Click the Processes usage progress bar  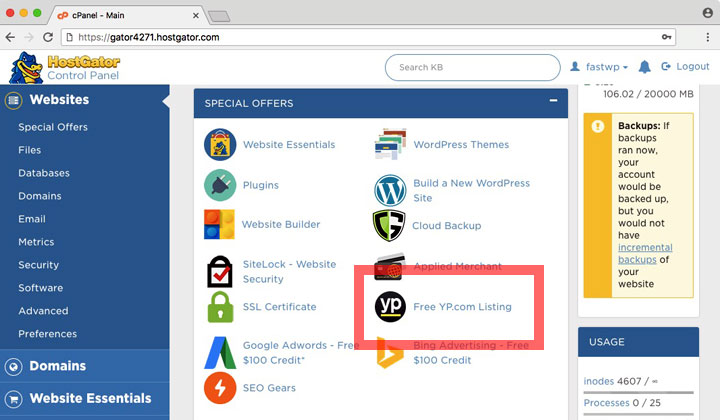coord(639,414)
